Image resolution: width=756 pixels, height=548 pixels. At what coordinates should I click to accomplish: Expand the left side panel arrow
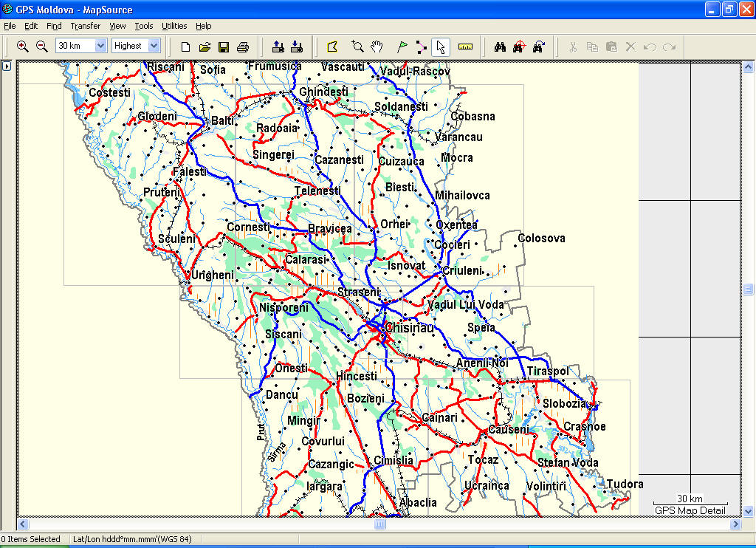coord(6,66)
